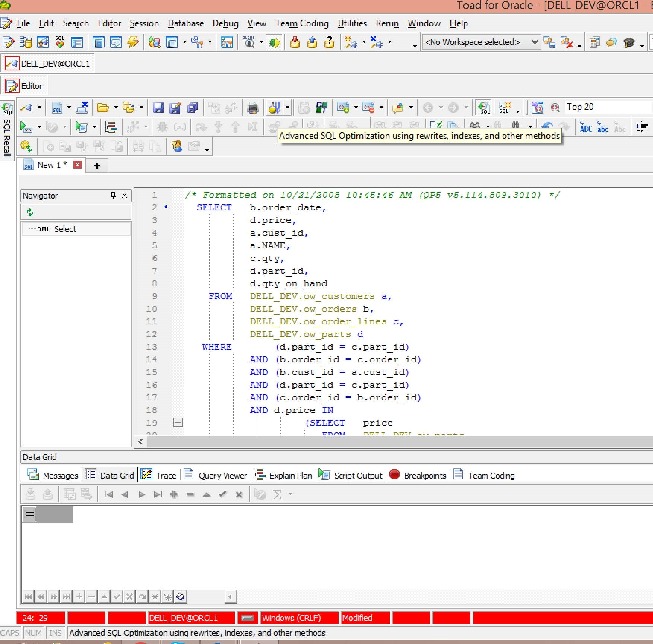Click the binoculars find icon

click(475, 126)
